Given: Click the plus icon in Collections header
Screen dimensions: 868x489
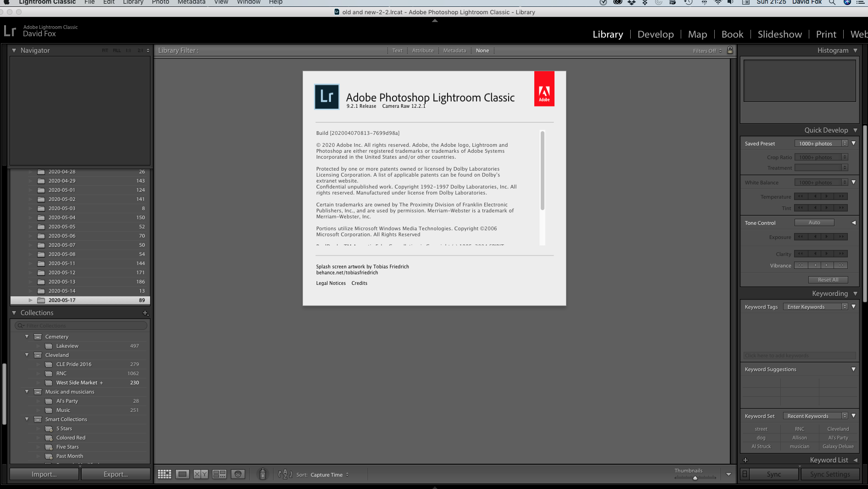Looking at the screenshot, I should click(x=145, y=313).
